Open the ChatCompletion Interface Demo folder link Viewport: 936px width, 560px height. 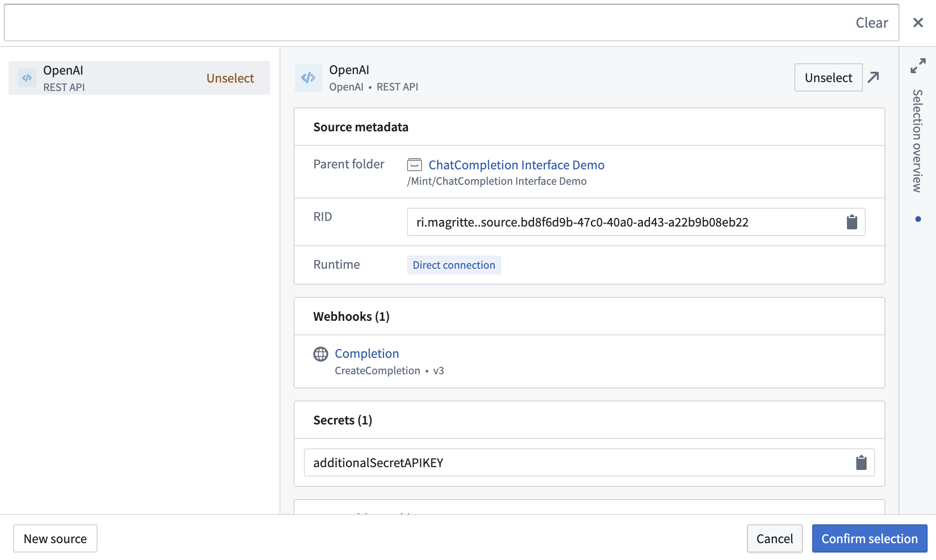click(x=516, y=165)
